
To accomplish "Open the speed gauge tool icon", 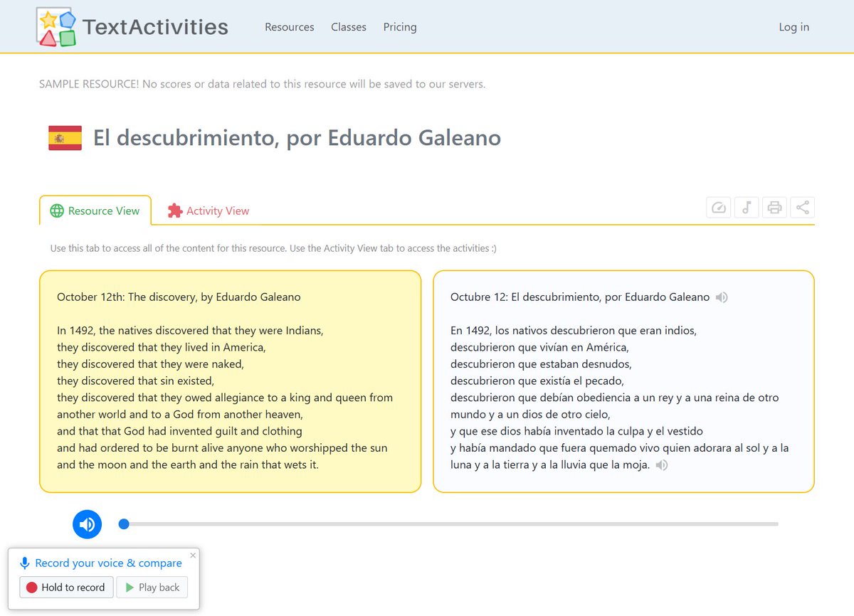I will [x=719, y=208].
